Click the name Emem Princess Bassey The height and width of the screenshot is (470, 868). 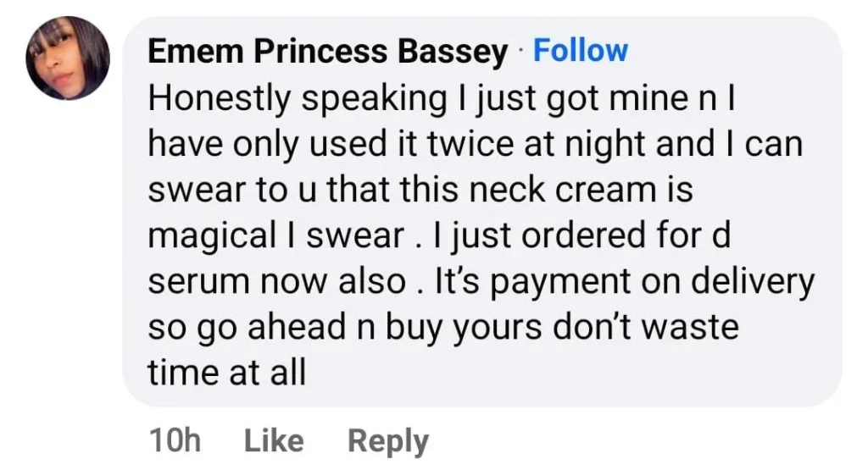tap(327, 53)
